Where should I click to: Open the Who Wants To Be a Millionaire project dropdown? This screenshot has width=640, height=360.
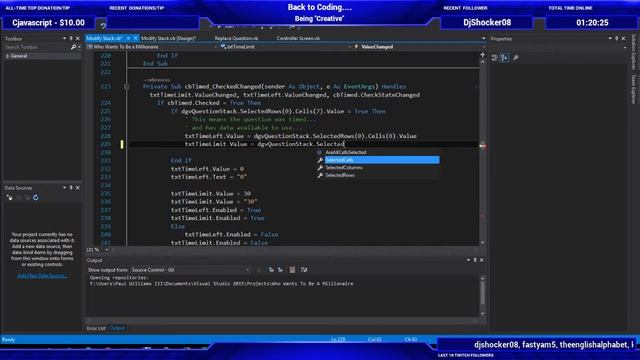tap(152, 47)
